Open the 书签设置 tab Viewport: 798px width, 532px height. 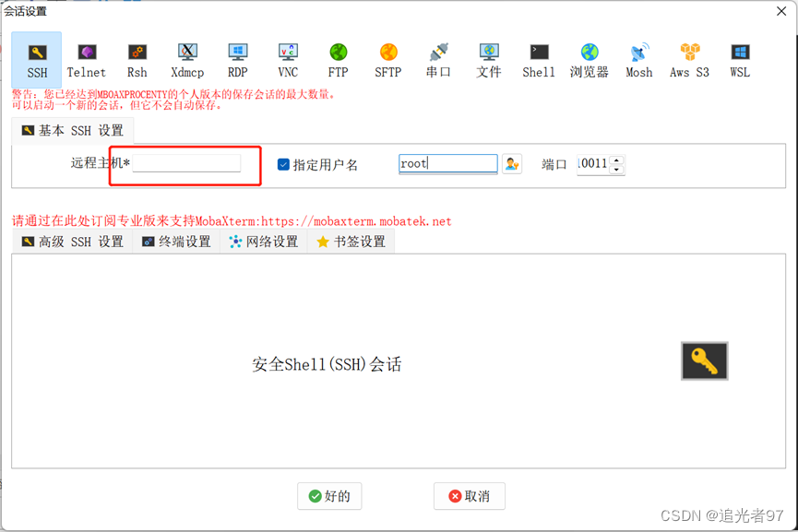pyautogui.click(x=353, y=241)
